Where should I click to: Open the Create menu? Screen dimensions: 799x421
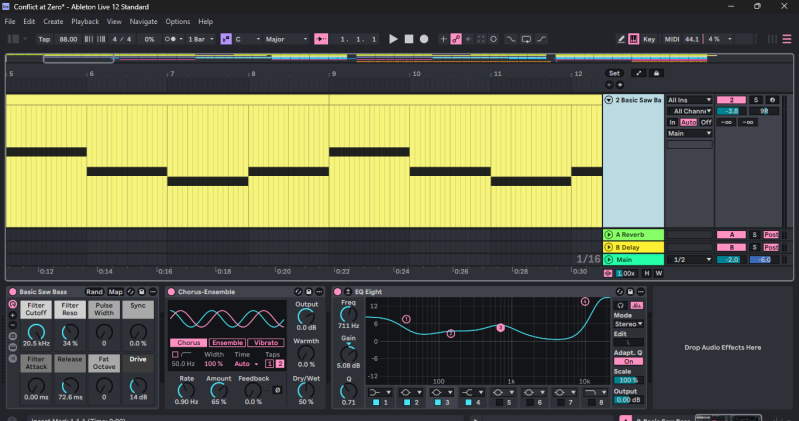click(53, 21)
